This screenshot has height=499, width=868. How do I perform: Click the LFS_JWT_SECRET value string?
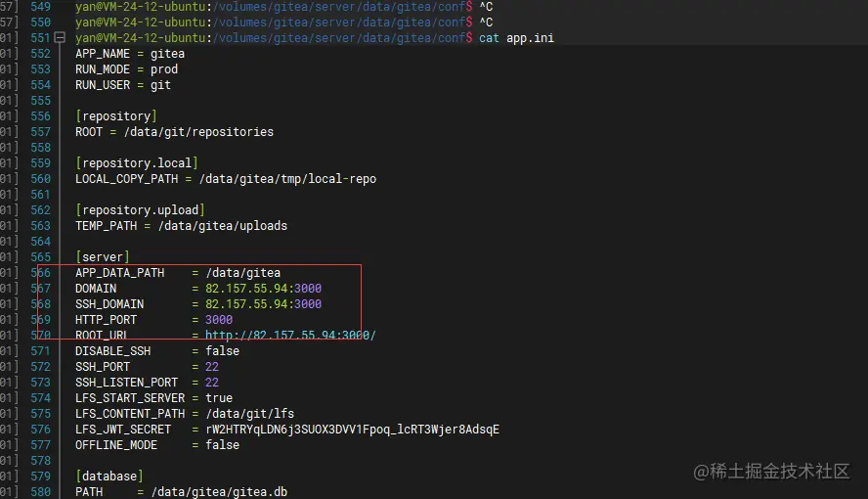point(353,430)
